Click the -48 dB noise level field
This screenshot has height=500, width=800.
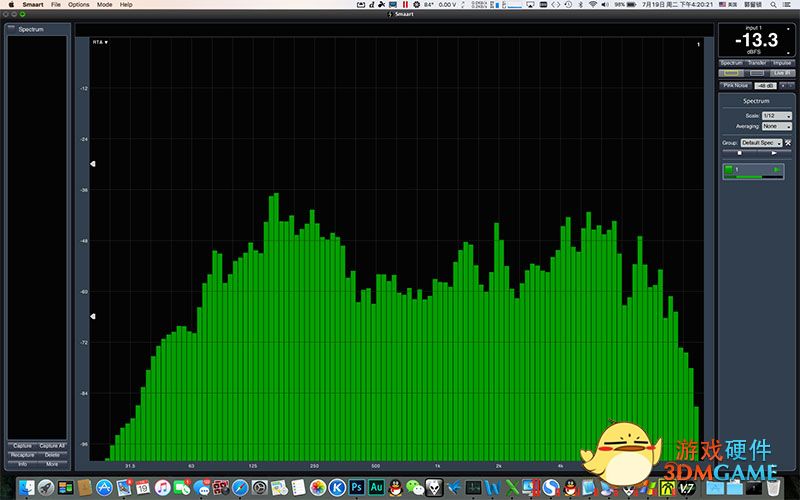coord(765,86)
